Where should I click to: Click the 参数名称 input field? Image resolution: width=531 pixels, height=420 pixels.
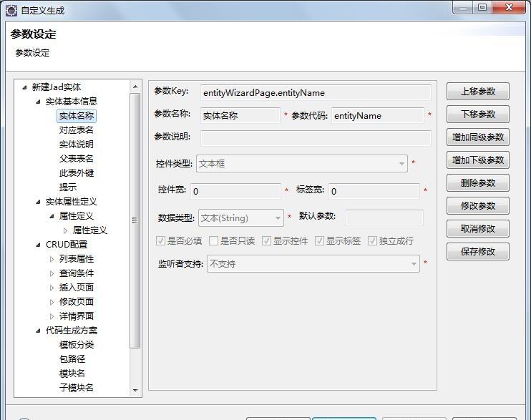coord(240,115)
